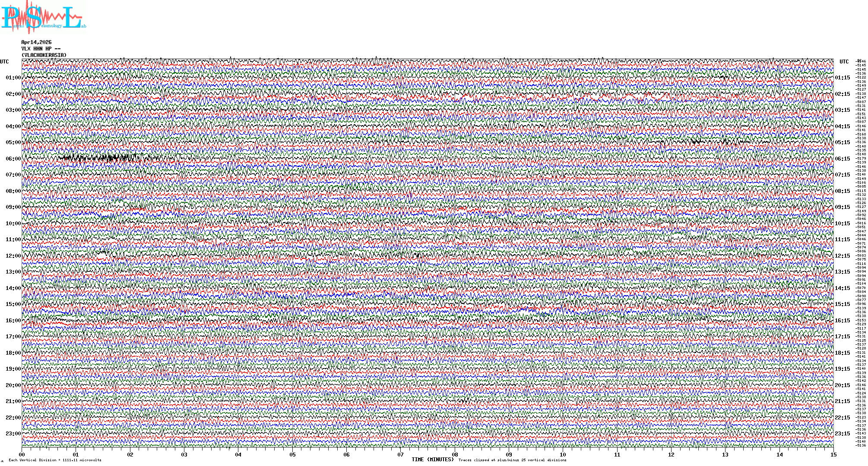Select the VLX HHN HP station text
The height and width of the screenshot is (466, 868).
[x=41, y=49]
